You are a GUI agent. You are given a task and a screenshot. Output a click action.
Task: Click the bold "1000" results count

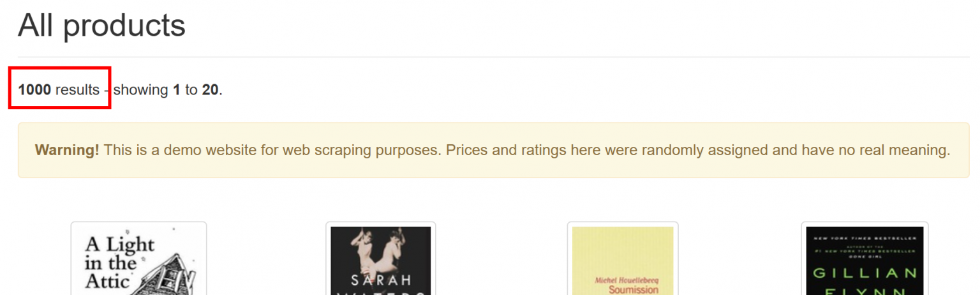point(34,89)
